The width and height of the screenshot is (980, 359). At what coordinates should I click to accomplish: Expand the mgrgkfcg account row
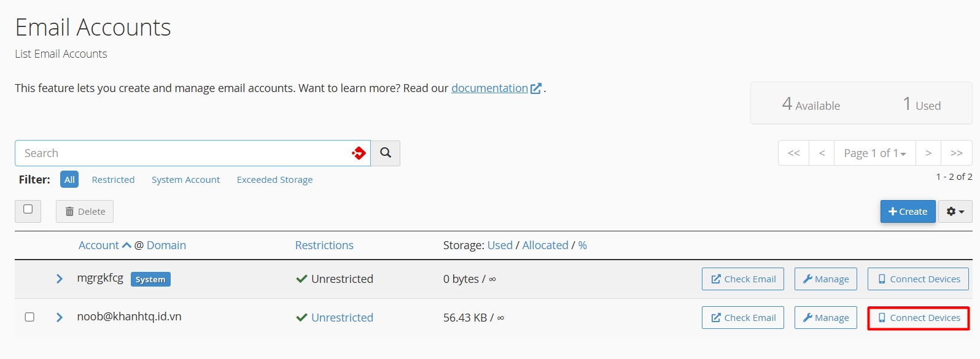[x=60, y=279]
